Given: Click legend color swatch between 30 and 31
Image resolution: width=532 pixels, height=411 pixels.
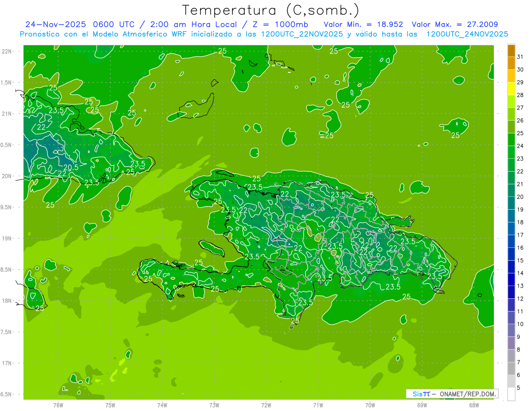Looking at the screenshot, I should 511,63.
